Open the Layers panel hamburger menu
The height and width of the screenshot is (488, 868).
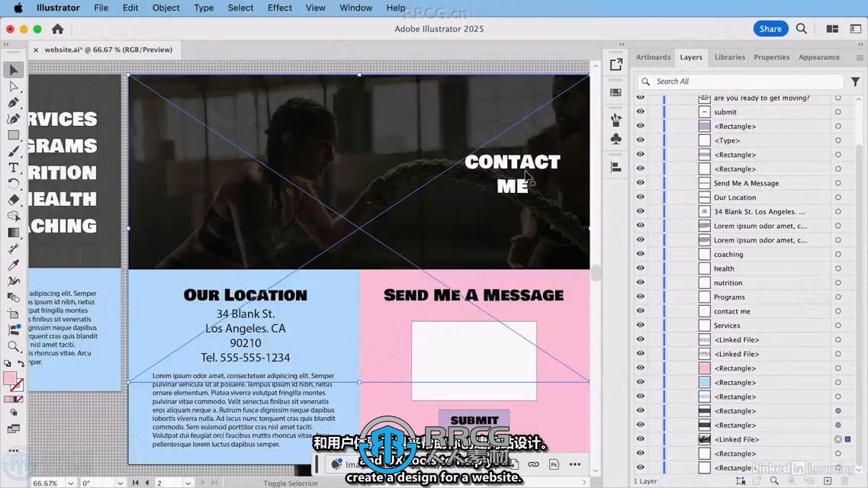(859, 57)
